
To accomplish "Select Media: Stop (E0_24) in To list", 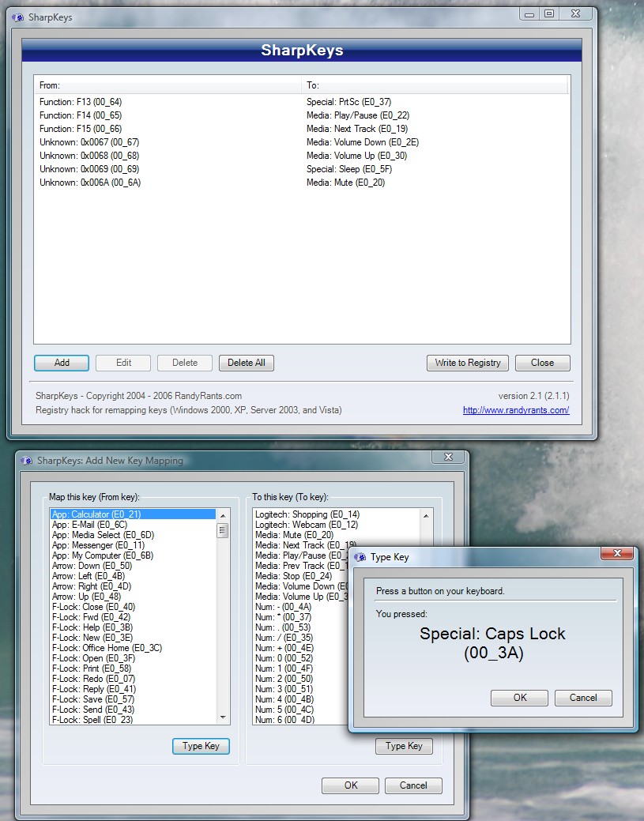I will (301, 576).
